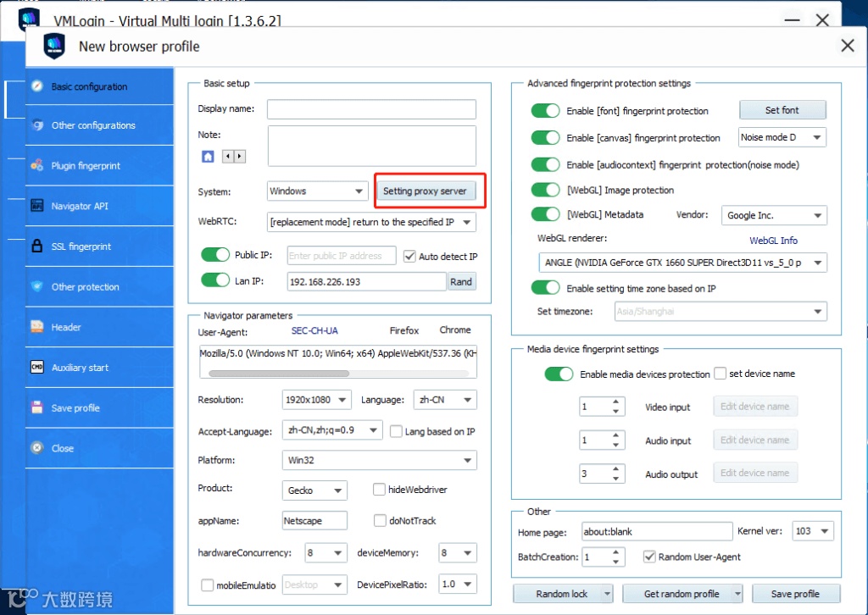Viewport: 868px width, 615px height.
Task: Click the Plugin fingerprint sidebar icon
Action: 37,165
